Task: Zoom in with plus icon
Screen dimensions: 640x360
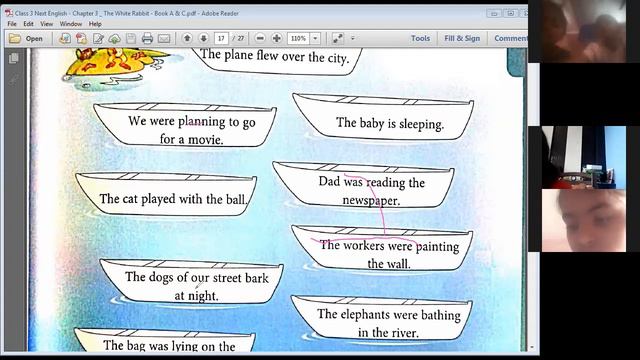Action: (276, 38)
